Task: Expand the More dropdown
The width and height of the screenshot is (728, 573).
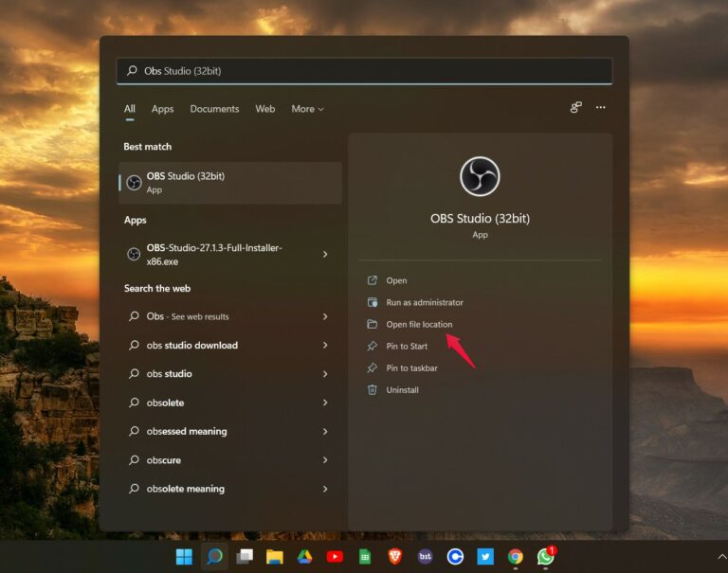Action: coord(307,109)
